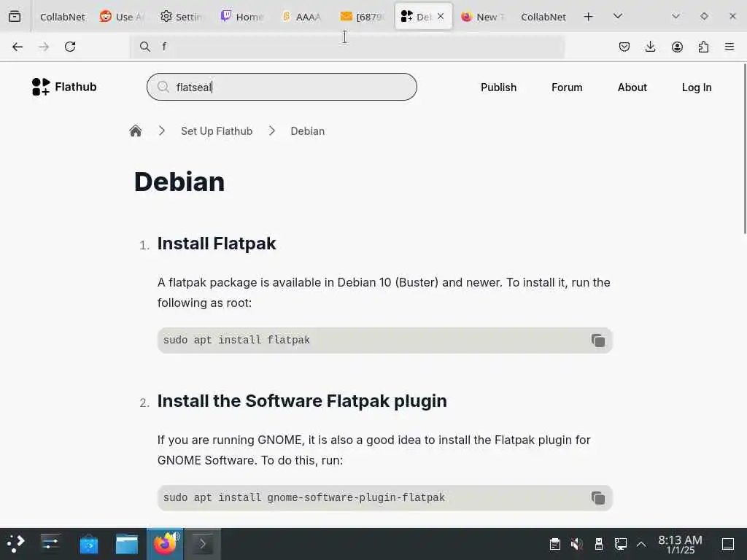
Task: Open the Extensions puzzle icon
Action: (703, 47)
